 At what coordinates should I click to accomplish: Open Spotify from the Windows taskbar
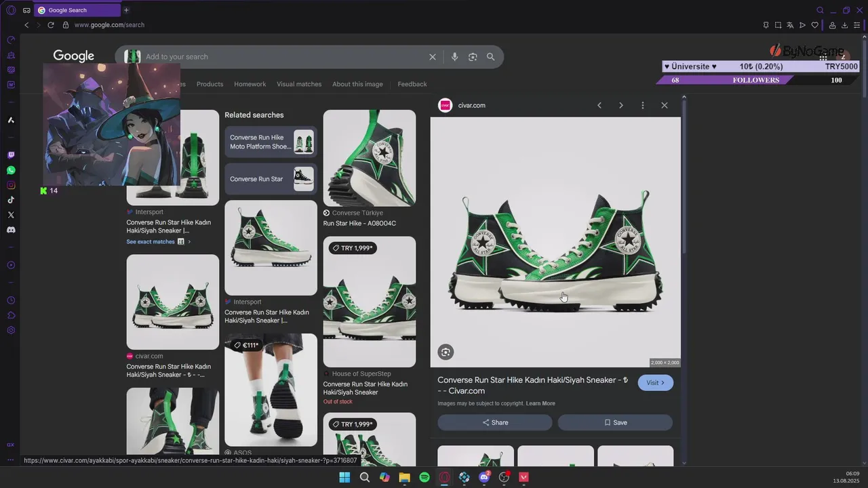click(x=425, y=477)
